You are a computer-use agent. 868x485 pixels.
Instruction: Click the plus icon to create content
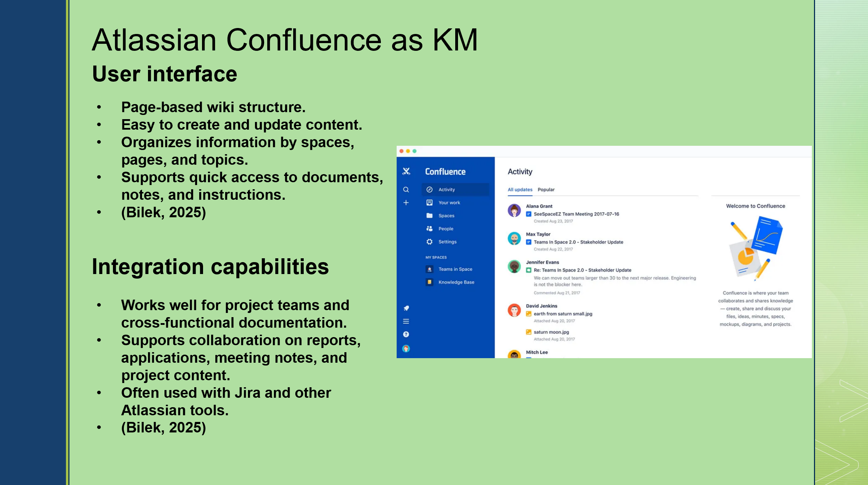(x=406, y=203)
